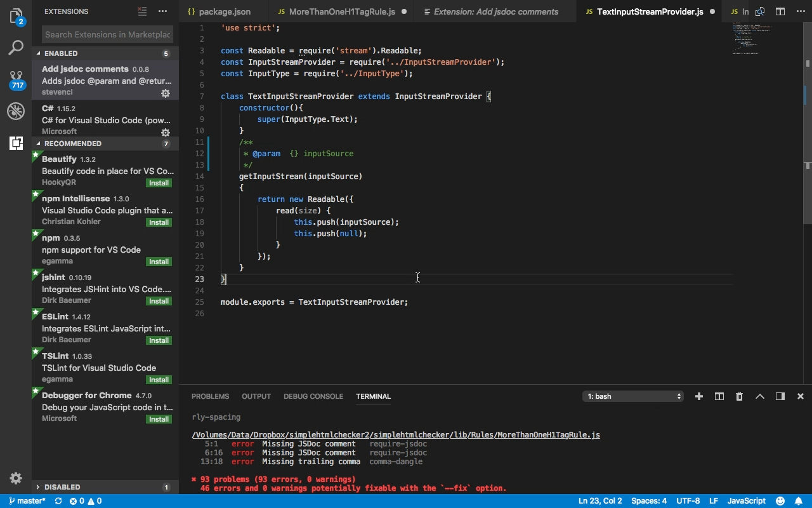Screen dimensions: 812x508
Task: Install the ESLint extension
Action: [159, 340]
